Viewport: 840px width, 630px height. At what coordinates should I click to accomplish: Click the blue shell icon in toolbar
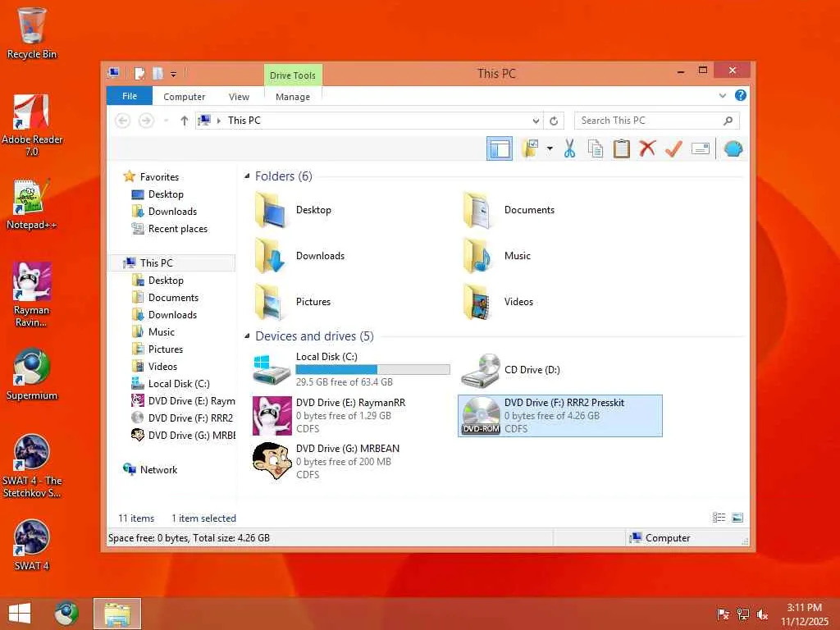(733, 148)
